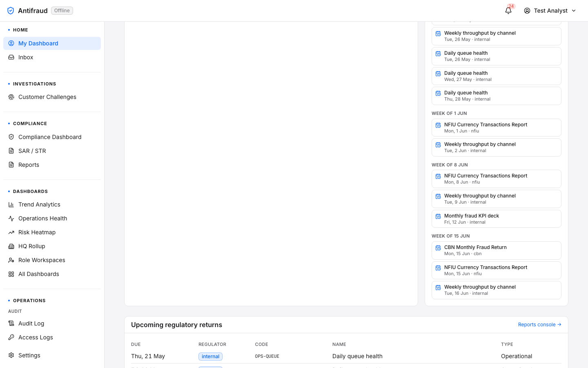Click the Antifraud shield logo

[x=11, y=11]
